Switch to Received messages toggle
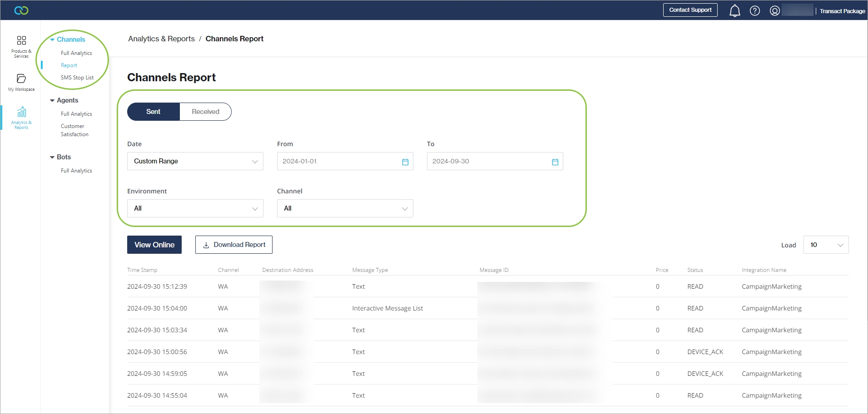Screen dimensions: 868x414 pyautogui.click(x=205, y=112)
